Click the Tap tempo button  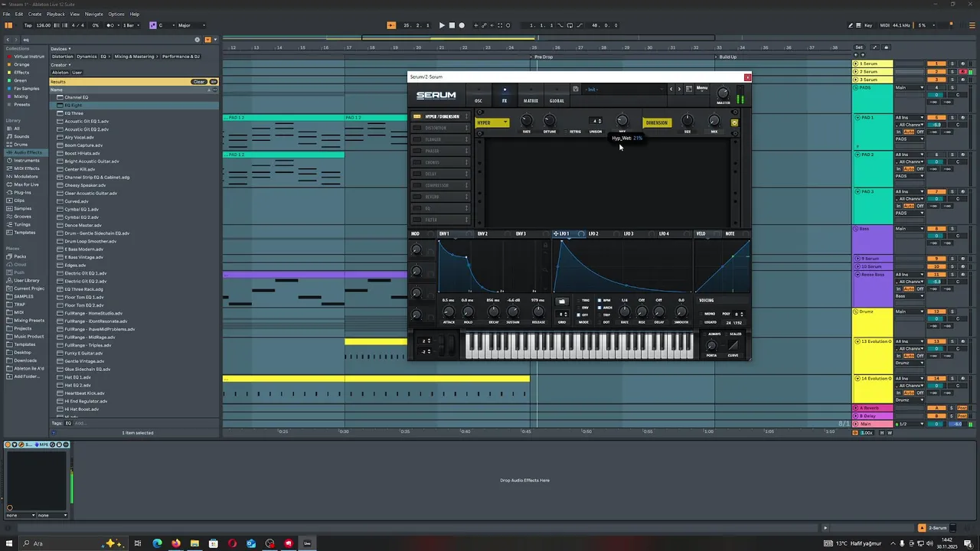(28, 25)
